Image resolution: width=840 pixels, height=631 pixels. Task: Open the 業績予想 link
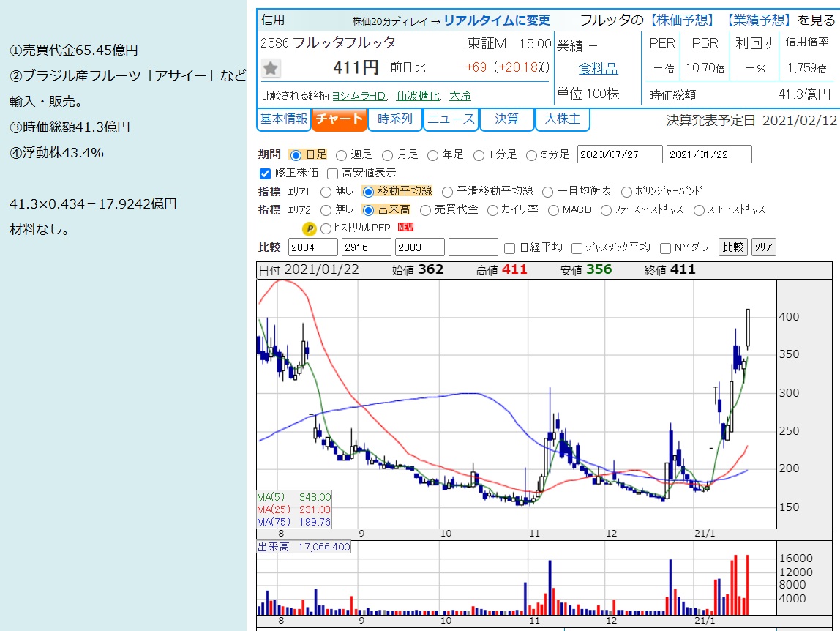[759, 20]
